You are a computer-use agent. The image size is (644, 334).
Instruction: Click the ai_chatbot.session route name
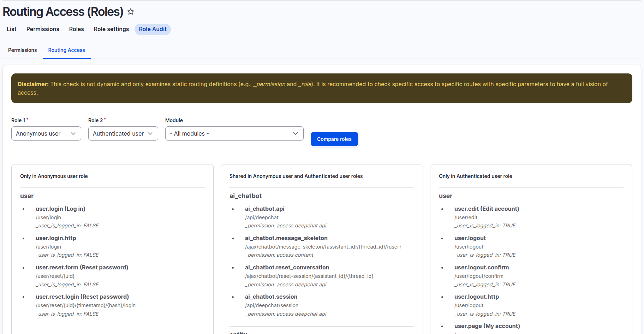271,297
